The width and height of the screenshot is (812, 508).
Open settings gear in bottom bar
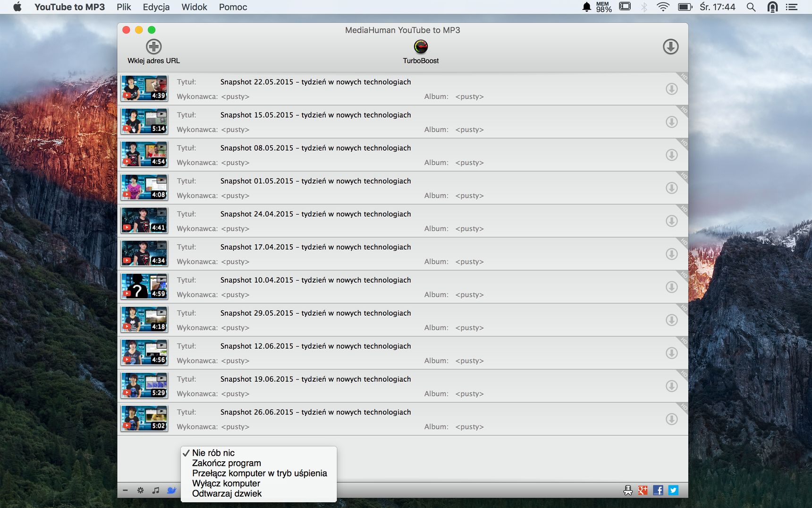(141, 491)
